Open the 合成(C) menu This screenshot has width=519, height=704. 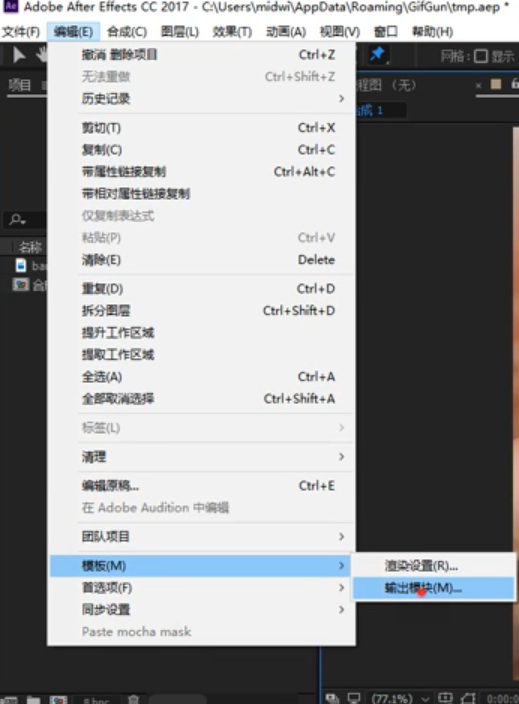127,31
